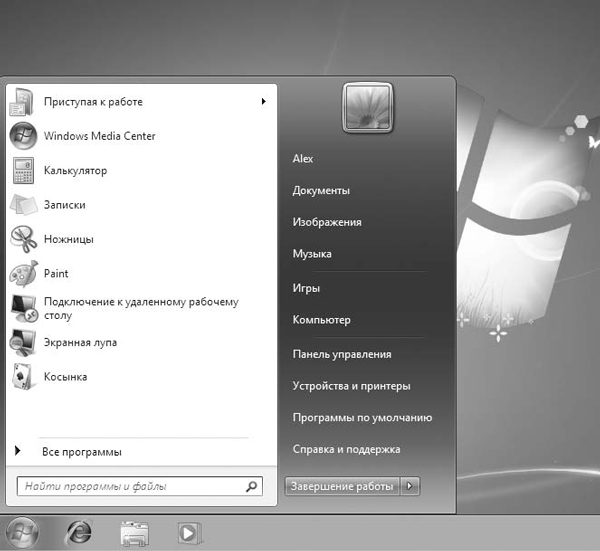Open Панель управления
600x551 pixels.
click(x=342, y=354)
